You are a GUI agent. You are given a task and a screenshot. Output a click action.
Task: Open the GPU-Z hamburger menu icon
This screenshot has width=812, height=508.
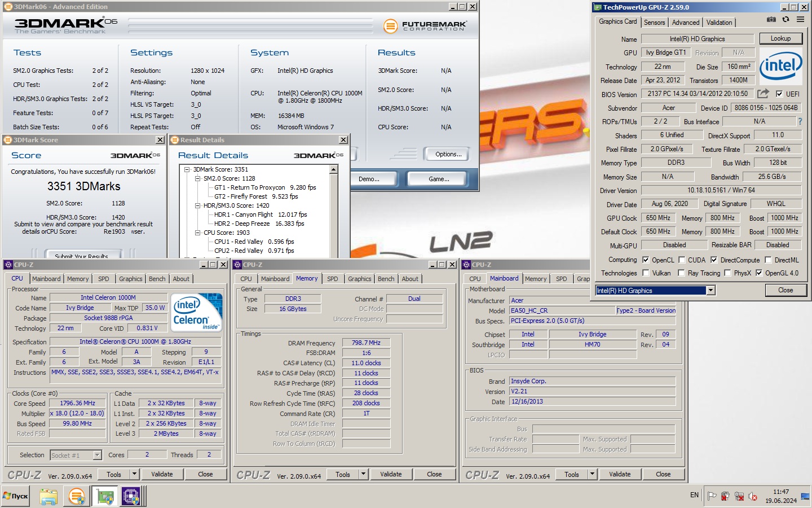pyautogui.click(x=800, y=20)
